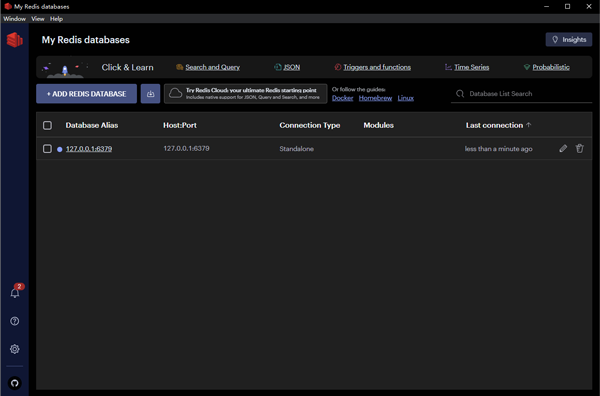The image size is (600, 396).
Task: Open the Time Series tutorial link
Action: pos(471,67)
